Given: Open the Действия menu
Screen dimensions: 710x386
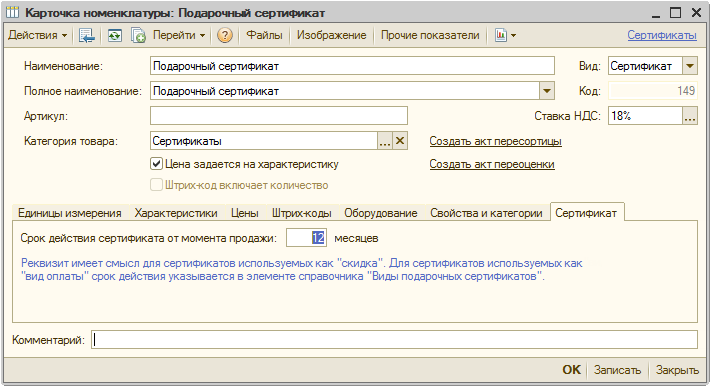Looking at the screenshot, I should tap(38, 35).
